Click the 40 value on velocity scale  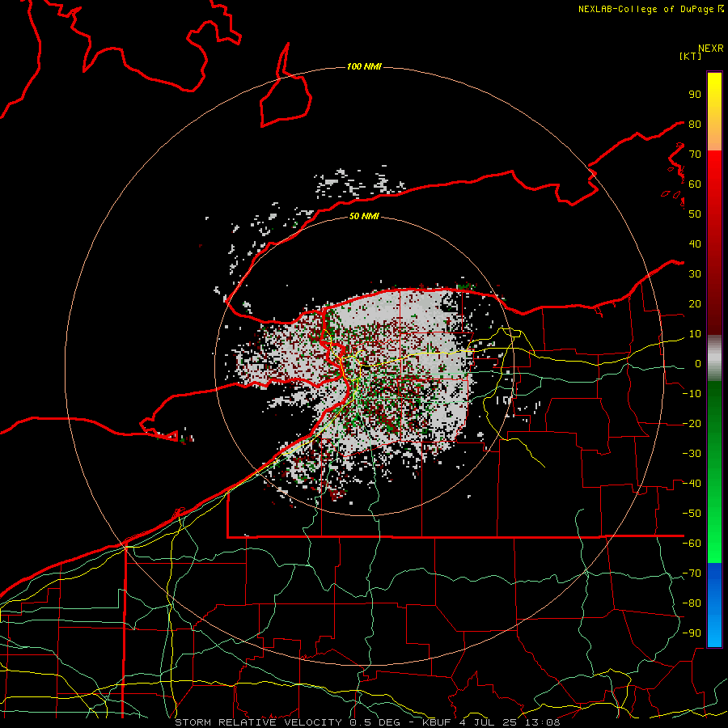click(x=695, y=244)
